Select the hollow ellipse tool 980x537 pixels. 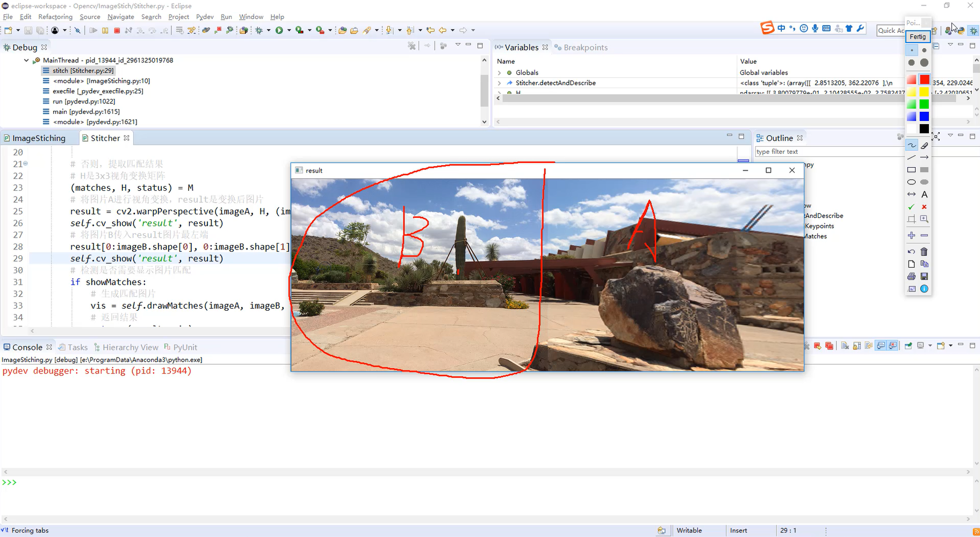pyautogui.click(x=912, y=182)
